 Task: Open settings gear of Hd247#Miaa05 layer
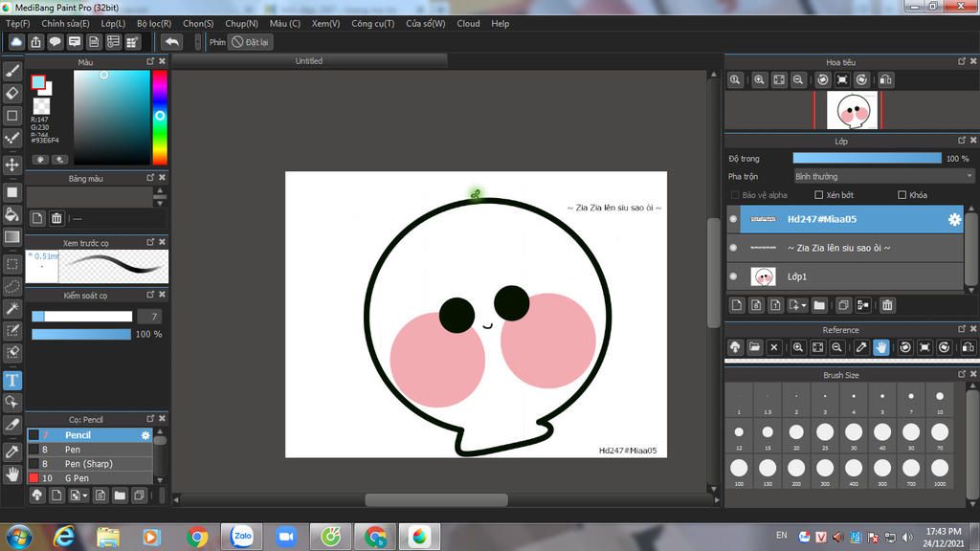(x=954, y=219)
